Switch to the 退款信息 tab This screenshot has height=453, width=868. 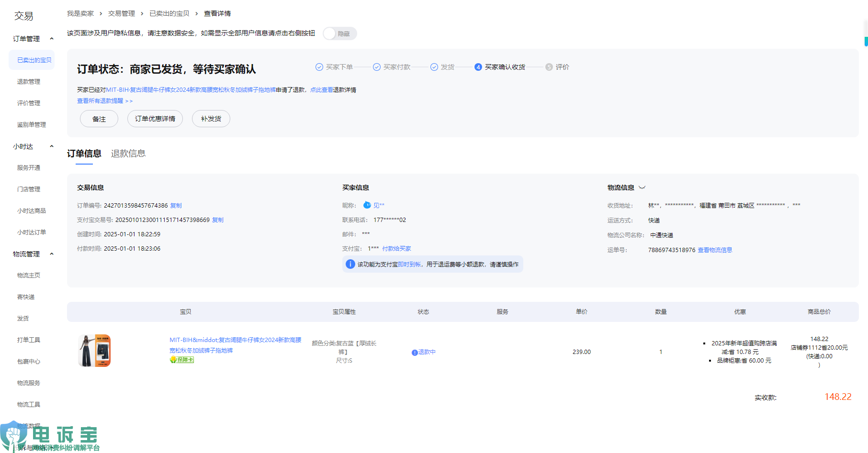128,154
